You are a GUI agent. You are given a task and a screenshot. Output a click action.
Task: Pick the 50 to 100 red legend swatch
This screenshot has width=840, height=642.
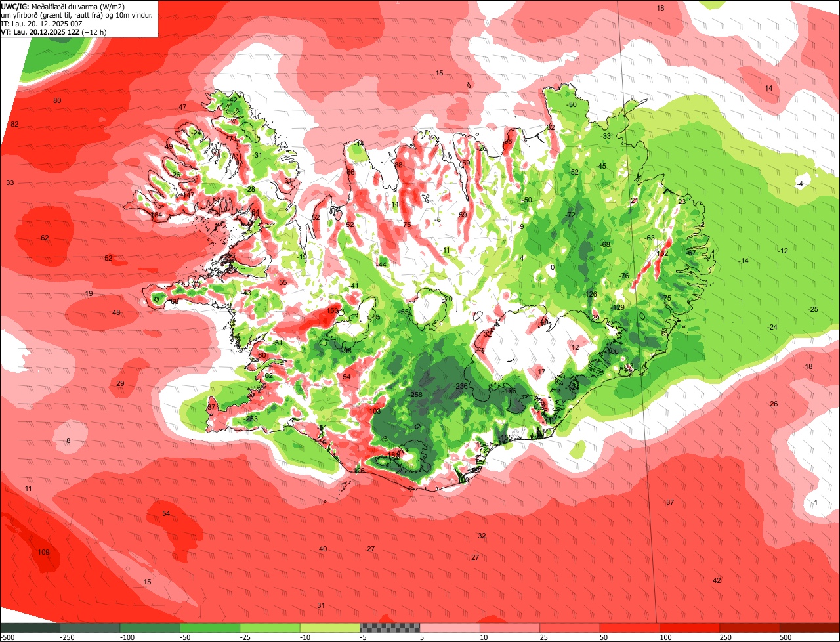click(x=630, y=628)
